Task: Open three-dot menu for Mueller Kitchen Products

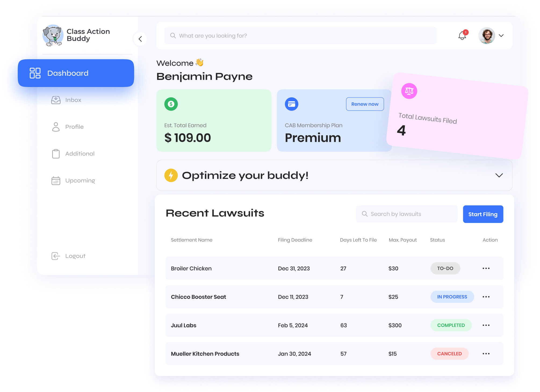Action: click(486, 354)
